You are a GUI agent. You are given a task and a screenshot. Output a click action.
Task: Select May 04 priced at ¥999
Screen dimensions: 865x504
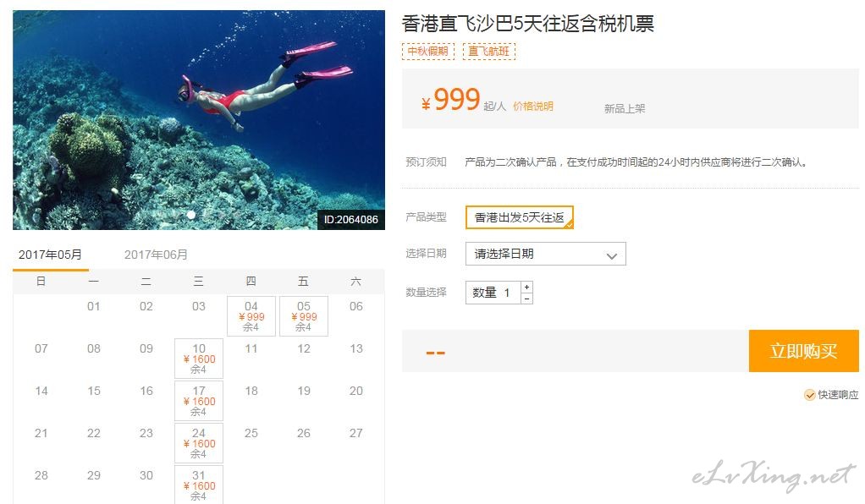251,316
